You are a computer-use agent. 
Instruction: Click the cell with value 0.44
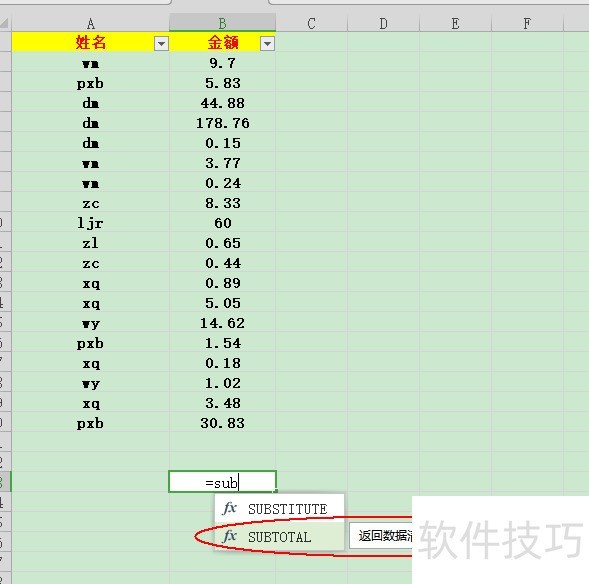tap(222, 263)
